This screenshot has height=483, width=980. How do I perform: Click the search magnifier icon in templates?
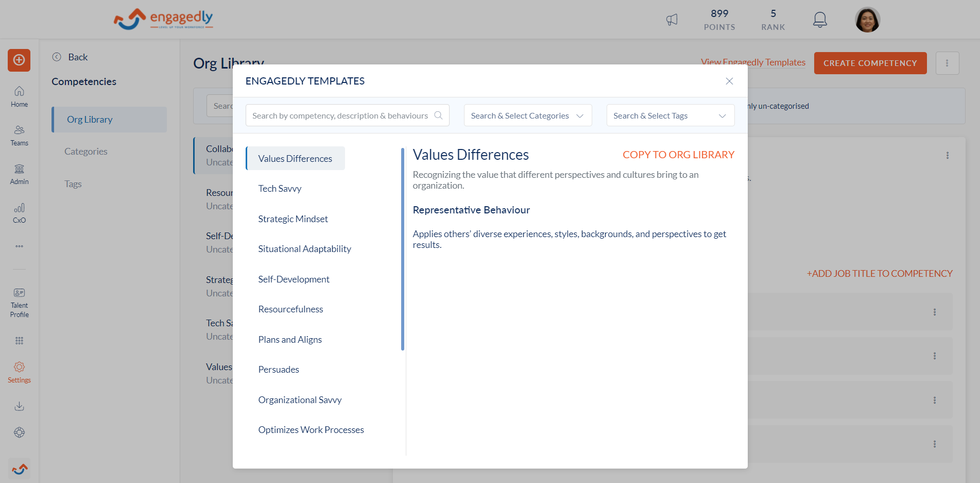(438, 115)
